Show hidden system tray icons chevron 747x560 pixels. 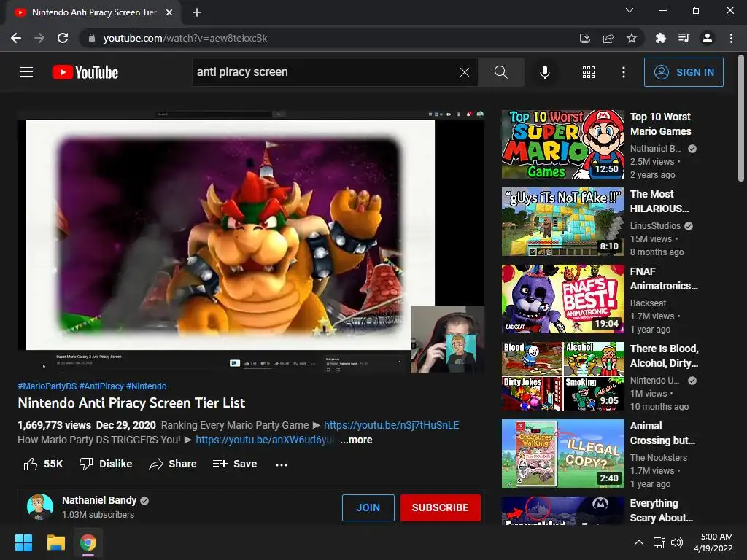click(639, 542)
